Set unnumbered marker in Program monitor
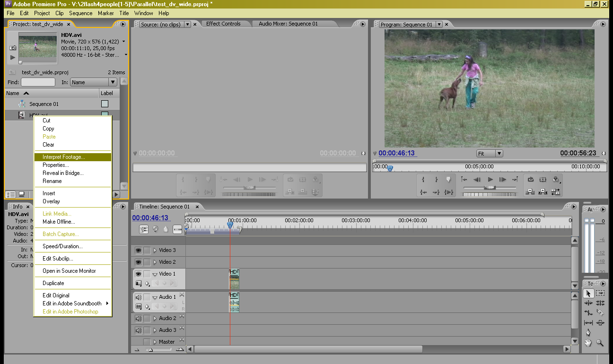The width and height of the screenshot is (613, 364). (448, 180)
